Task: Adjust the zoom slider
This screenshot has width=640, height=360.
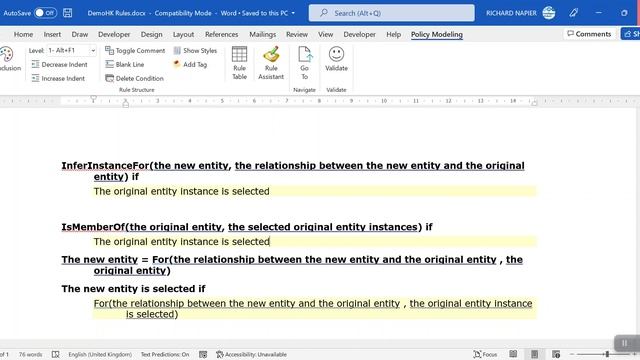Action: tap(607, 354)
